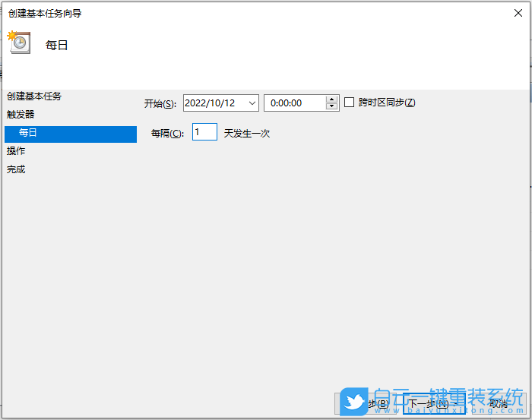Viewport: 532px width, 420px height.
Task: Click the 下一步 next button
Action: [434, 403]
